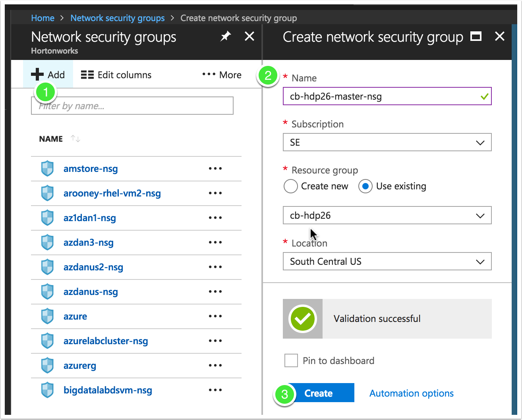Navigate to Home via the breadcrumb
Screen dimensions: 522x420
point(43,18)
